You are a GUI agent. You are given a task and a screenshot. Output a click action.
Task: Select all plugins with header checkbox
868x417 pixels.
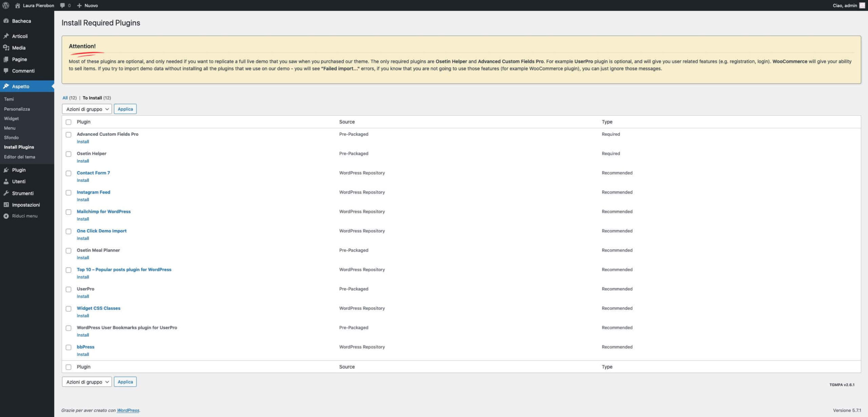[x=69, y=122]
